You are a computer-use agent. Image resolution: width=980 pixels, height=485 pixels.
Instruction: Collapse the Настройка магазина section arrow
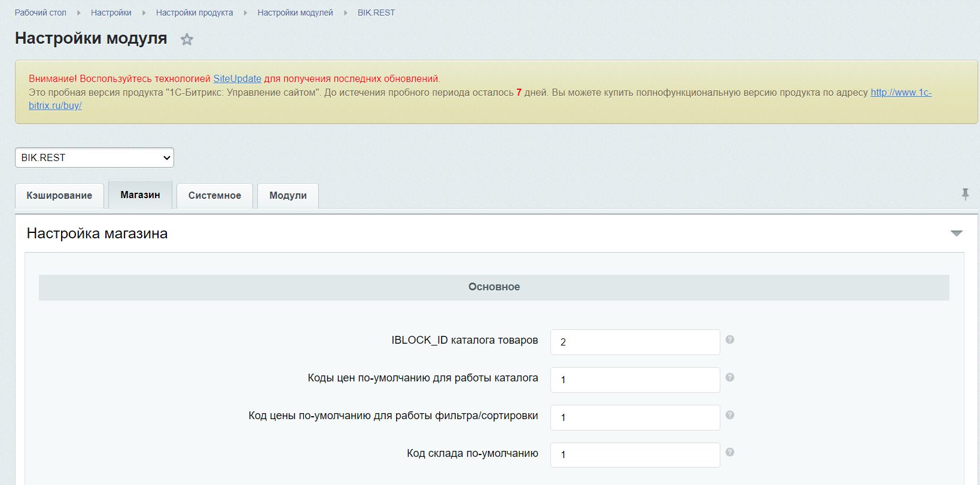[x=956, y=234]
